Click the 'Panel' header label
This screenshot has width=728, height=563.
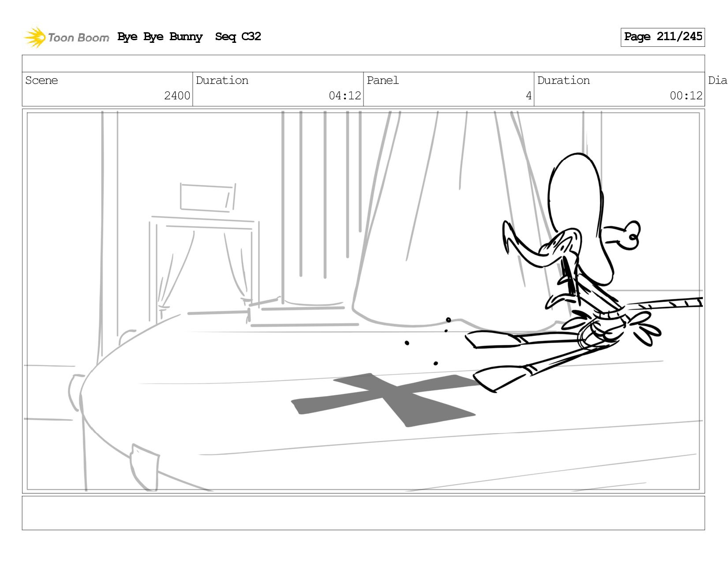[x=383, y=80]
